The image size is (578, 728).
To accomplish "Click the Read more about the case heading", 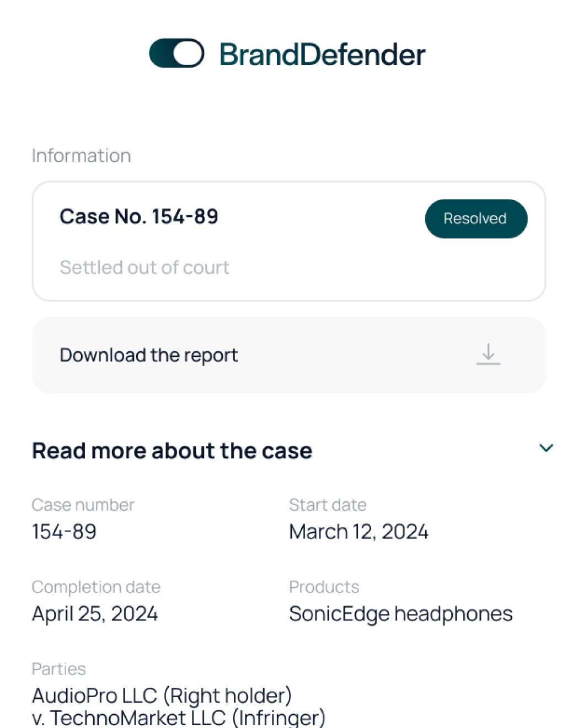I will point(172,451).
